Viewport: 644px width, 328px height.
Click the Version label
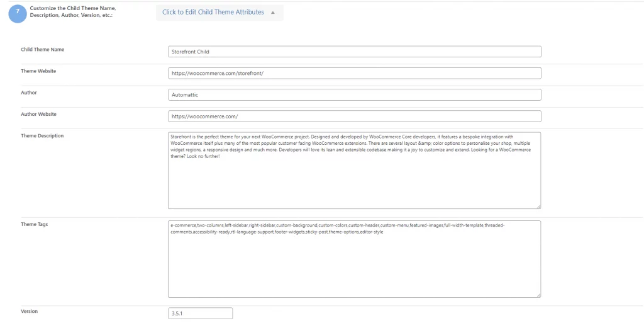tap(29, 311)
